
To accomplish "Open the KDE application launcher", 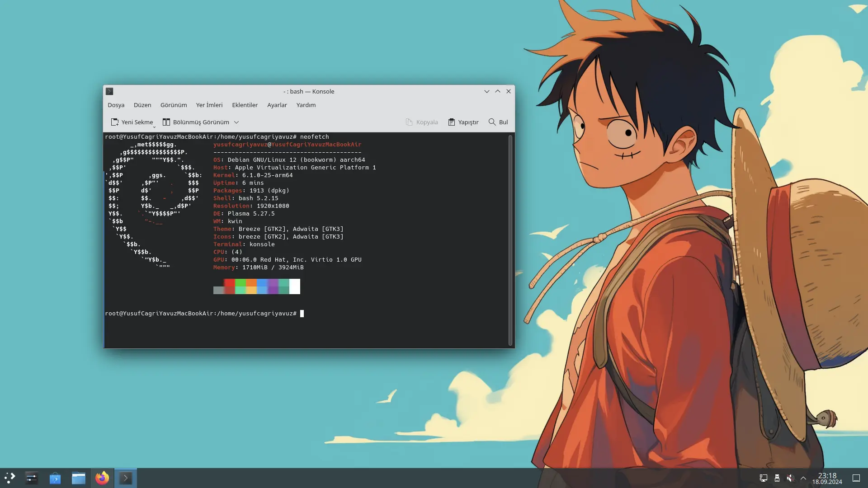I will pyautogui.click(x=10, y=478).
